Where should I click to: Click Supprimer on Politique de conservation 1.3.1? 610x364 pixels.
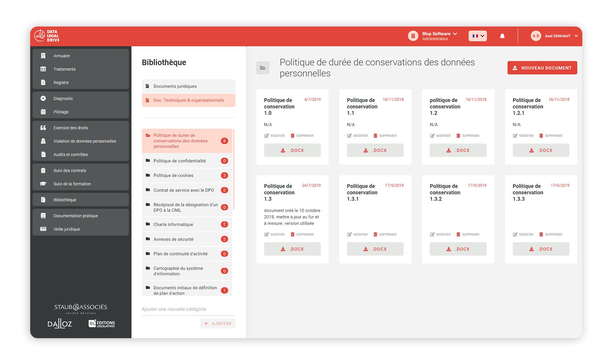385,234
